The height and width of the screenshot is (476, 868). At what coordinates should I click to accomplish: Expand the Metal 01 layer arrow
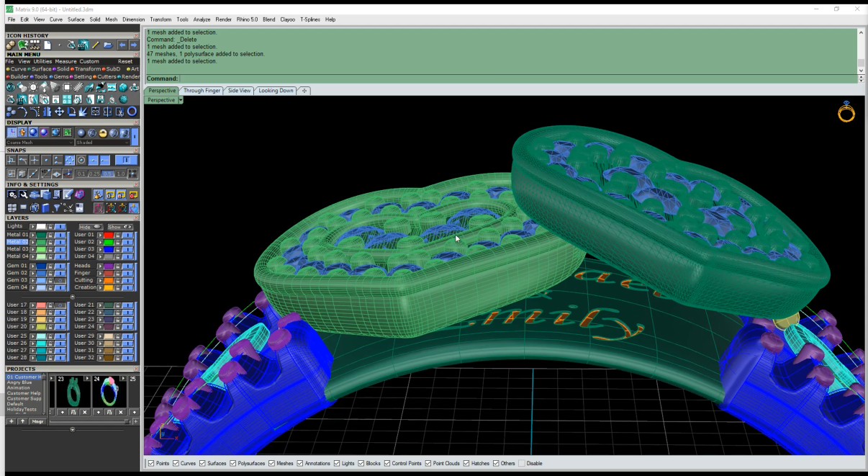pos(32,235)
